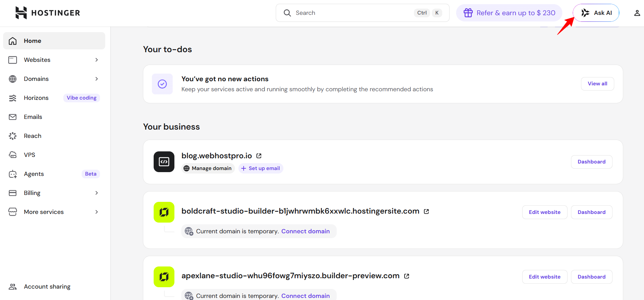This screenshot has height=300, width=644.
Task: Click the Ask AI sparkle icon
Action: point(585,13)
